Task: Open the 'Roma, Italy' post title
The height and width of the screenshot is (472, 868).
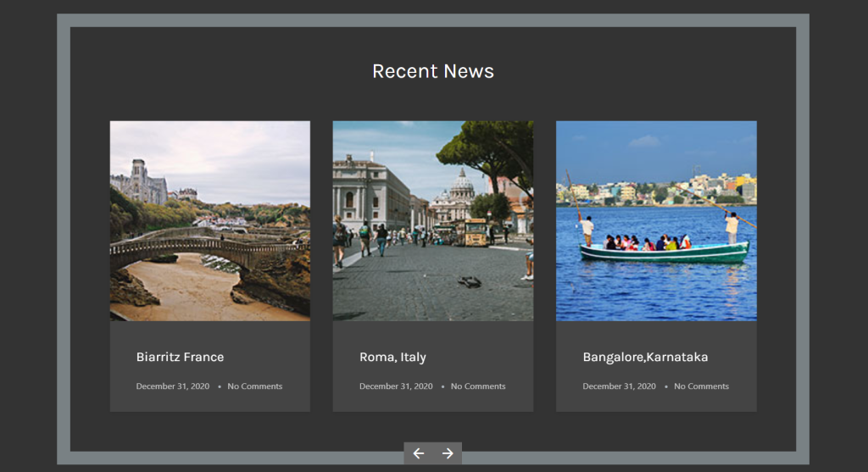Action: [x=392, y=357]
